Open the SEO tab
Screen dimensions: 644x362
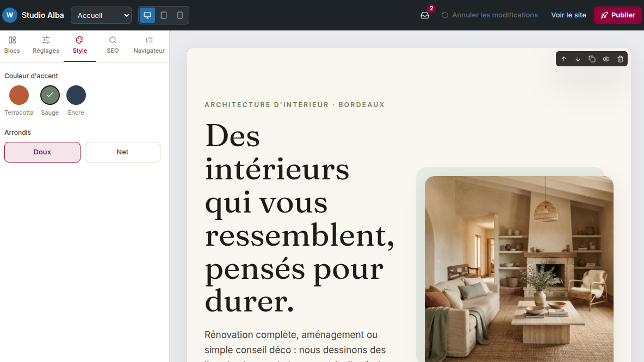tap(113, 45)
